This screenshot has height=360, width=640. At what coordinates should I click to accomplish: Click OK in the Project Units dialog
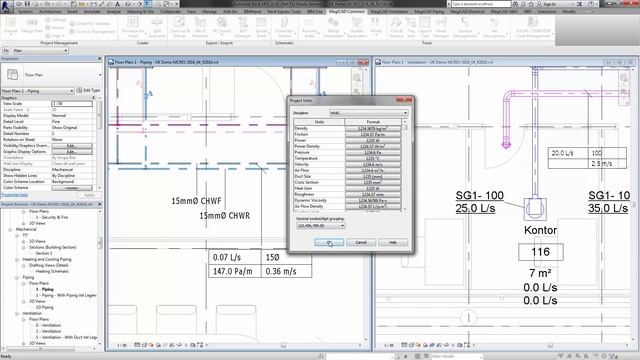click(x=329, y=242)
